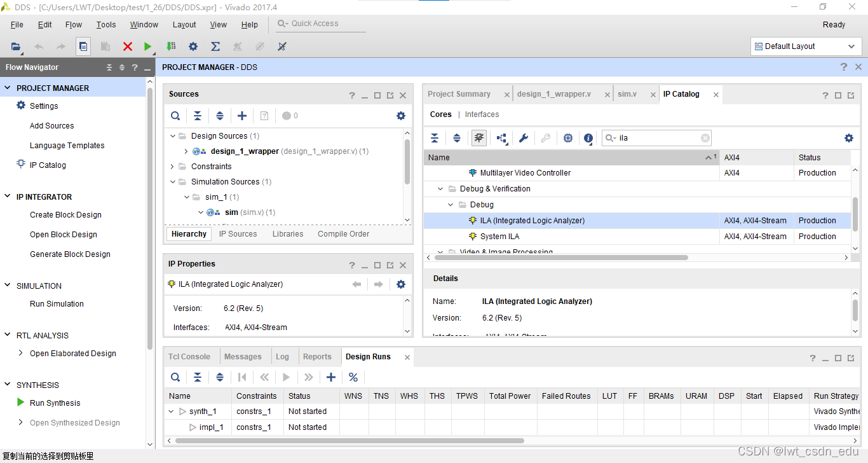
Task: Select the System ILA row in IP Catalog
Action: 637,237
